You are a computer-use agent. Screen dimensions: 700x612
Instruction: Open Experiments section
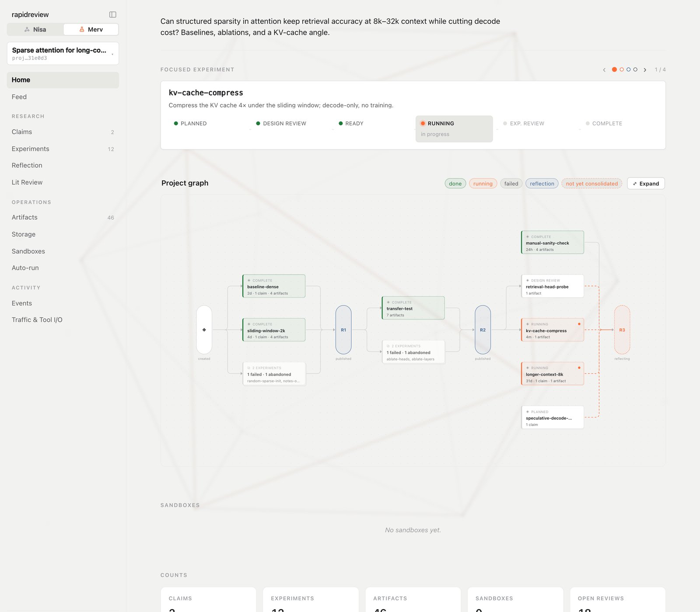[63, 149]
